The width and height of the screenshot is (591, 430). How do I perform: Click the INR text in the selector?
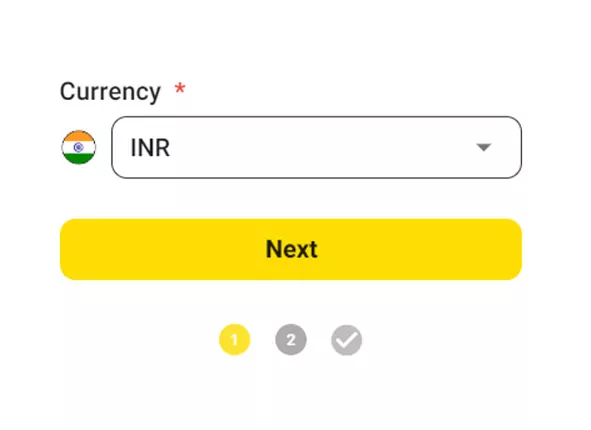point(150,148)
